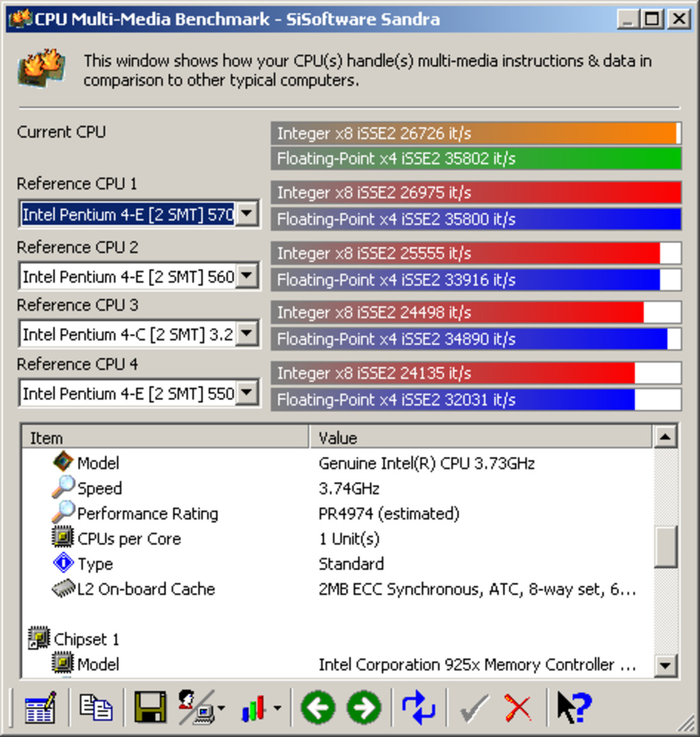Image resolution: width=700 pixels, height=737 pixels.
Task: Click the Value column header
Action: click(481, 438)
